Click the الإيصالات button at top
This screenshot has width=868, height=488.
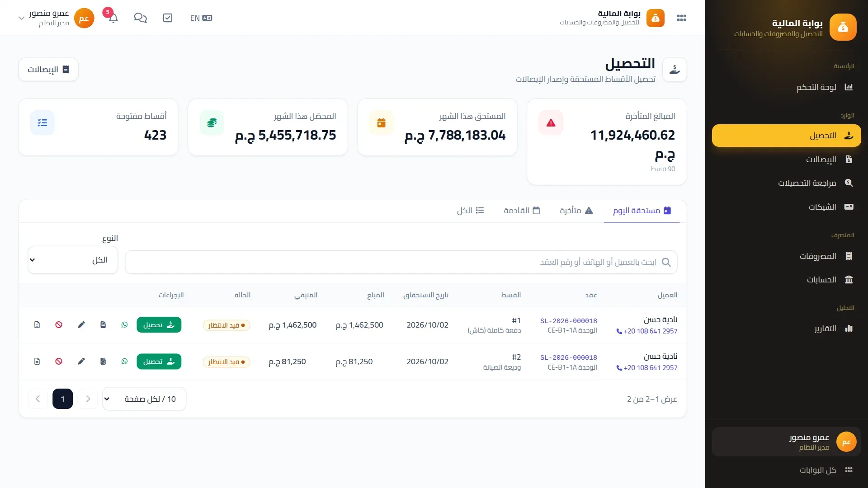coord(48,70)
